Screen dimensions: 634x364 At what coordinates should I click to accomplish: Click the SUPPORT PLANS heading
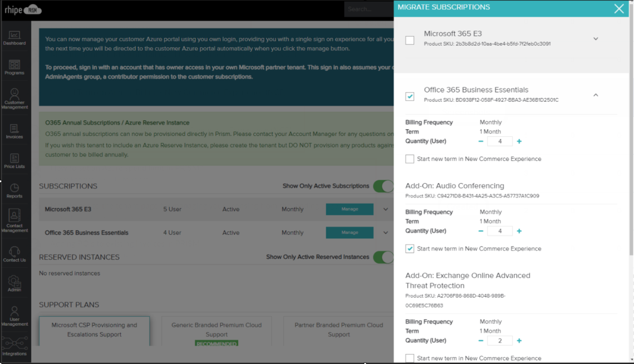tap(68, 304)
